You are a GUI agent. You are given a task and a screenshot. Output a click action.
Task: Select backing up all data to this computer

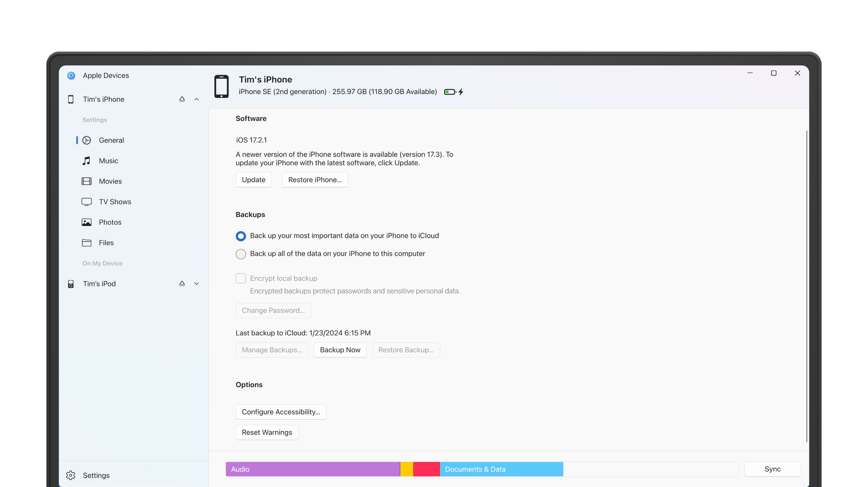(x=241, y=254)
